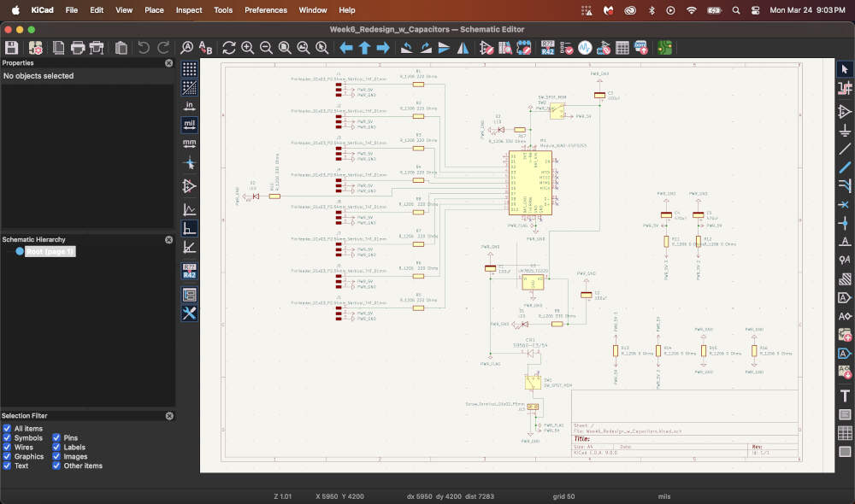This screenshot has width=855, height=504.
Task: Open the Symbol Library Browser
Action: [505, 48]
